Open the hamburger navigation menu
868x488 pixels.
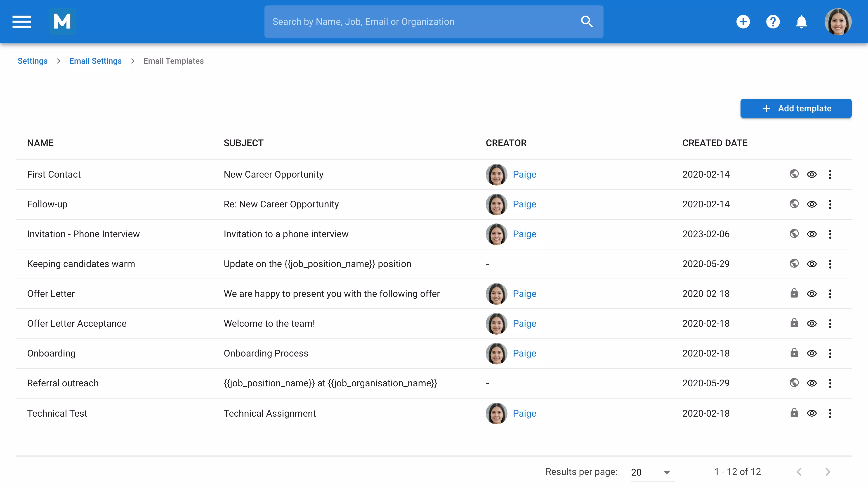21,21
